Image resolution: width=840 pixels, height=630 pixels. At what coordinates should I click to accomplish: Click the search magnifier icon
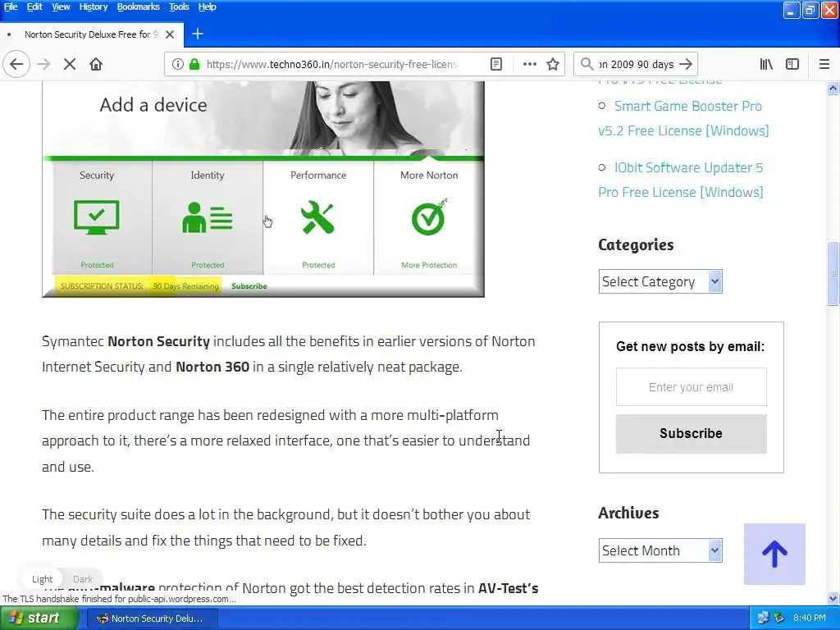click(587, 64)
